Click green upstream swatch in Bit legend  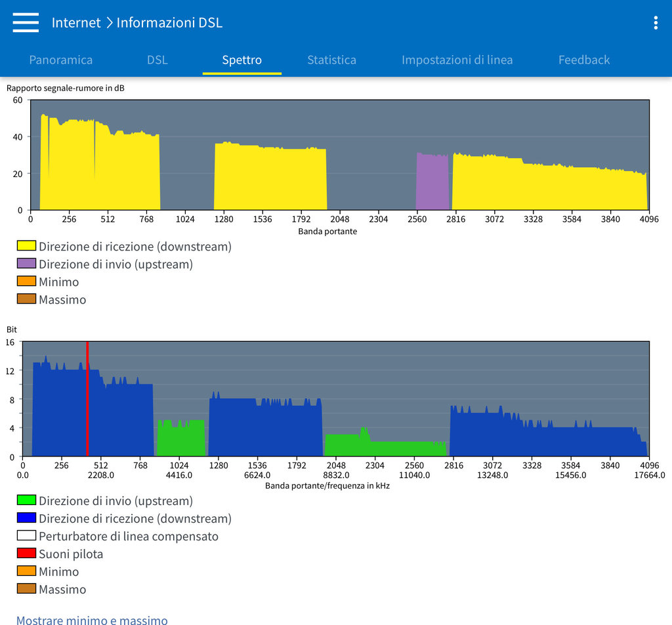tap(26, 500)
